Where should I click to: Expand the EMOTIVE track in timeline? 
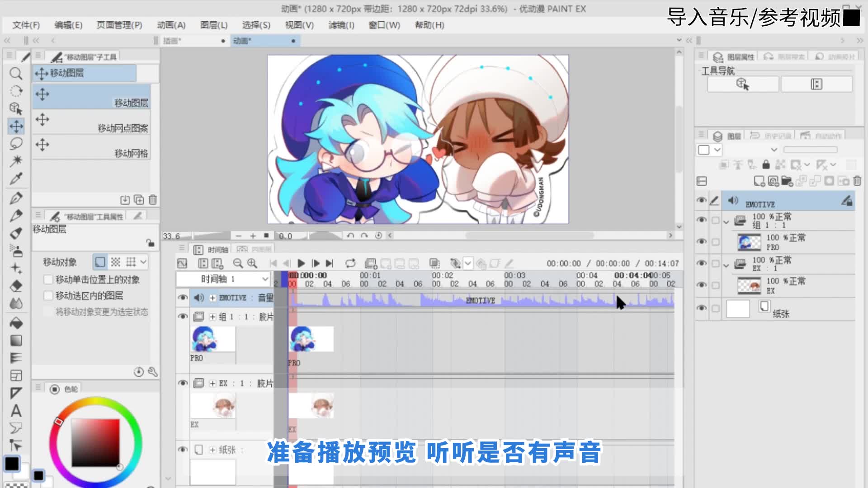coord(212,298)
